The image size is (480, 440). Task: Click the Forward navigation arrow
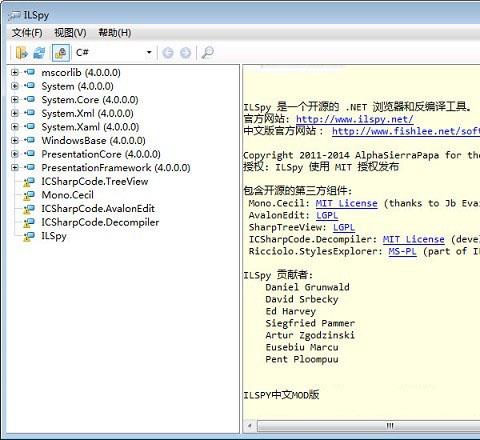[x=185, y=53]
